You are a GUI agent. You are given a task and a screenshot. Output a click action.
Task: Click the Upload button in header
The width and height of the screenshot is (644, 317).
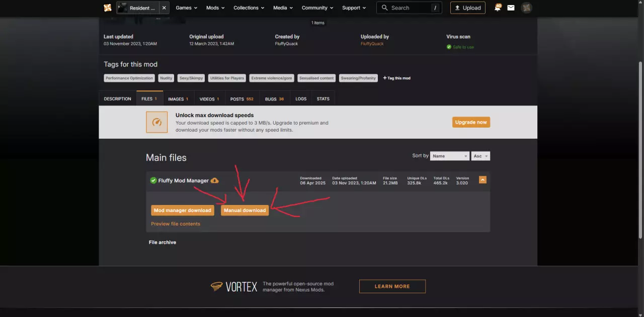click(467, 8)
